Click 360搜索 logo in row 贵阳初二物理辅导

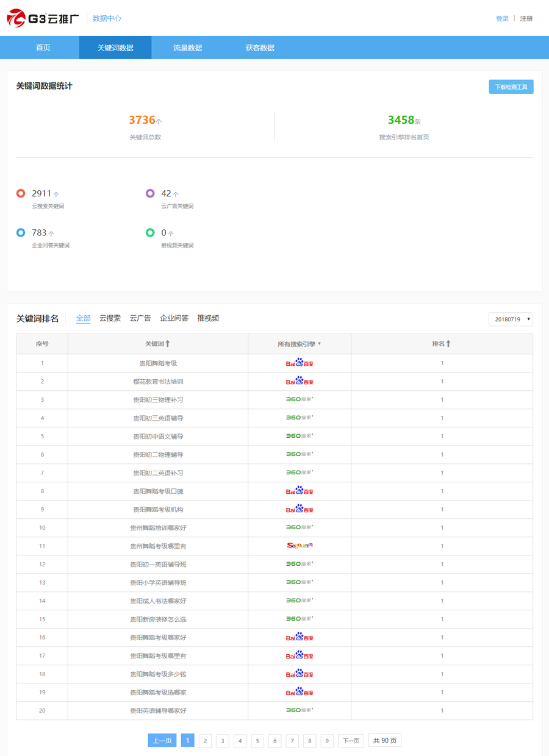tap(300, 454)
